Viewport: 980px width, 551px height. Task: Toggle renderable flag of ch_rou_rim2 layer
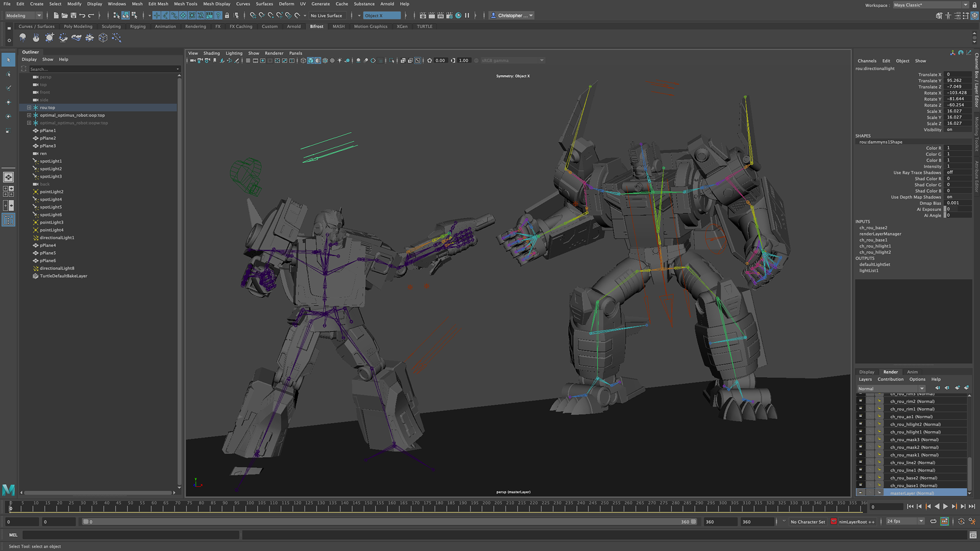pyautogui.click(x=861, y=402)
